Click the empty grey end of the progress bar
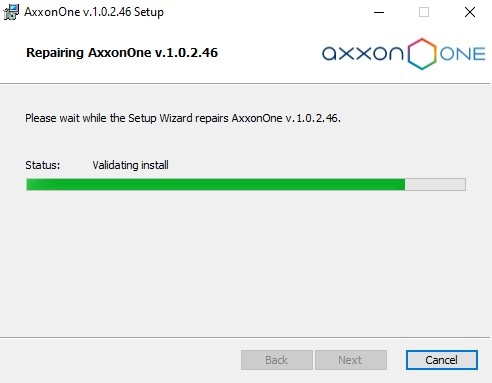The width and height of the screenshot is (492, 383). [x=435, y=184]
